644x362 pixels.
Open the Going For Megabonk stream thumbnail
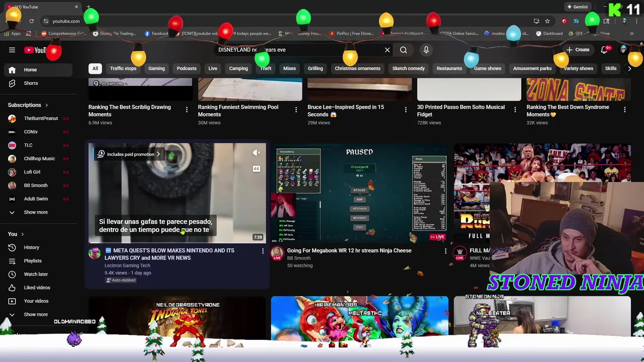pos(359,193)
